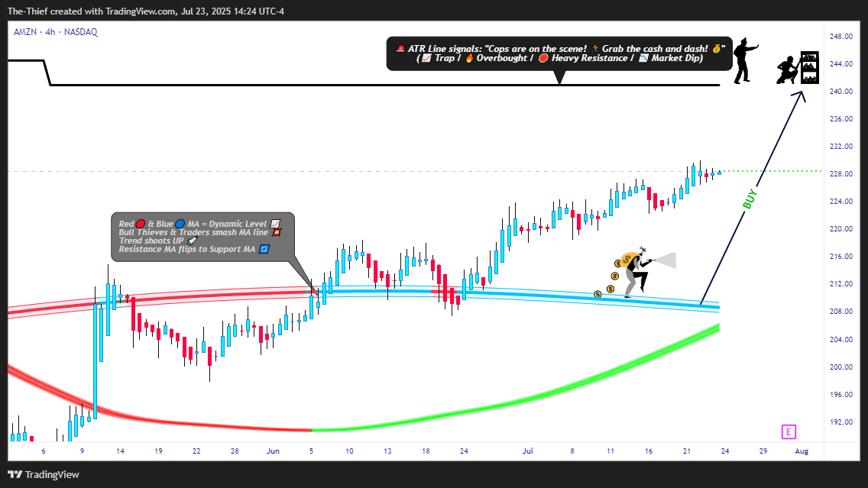Click the 240.00 price axis label
The image size is (868, 488).
(840, 92)
